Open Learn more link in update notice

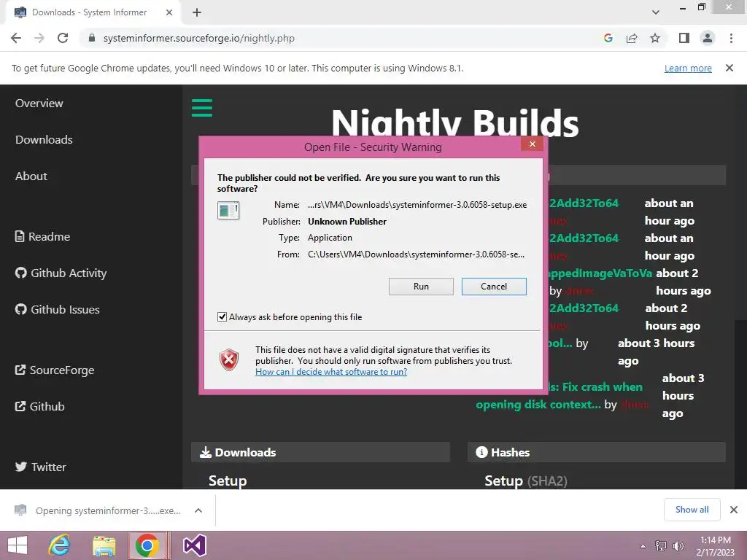688,68
